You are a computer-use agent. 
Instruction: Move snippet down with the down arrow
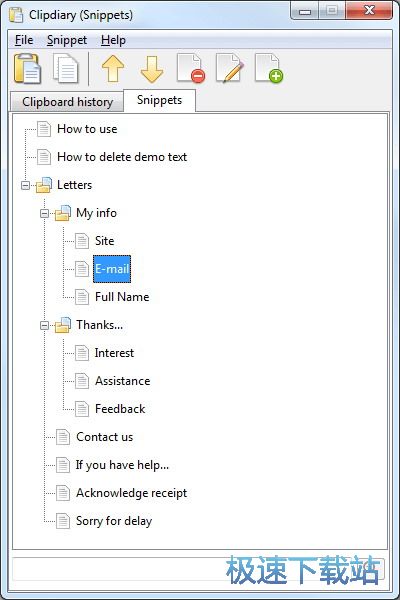tap(152, 69)
